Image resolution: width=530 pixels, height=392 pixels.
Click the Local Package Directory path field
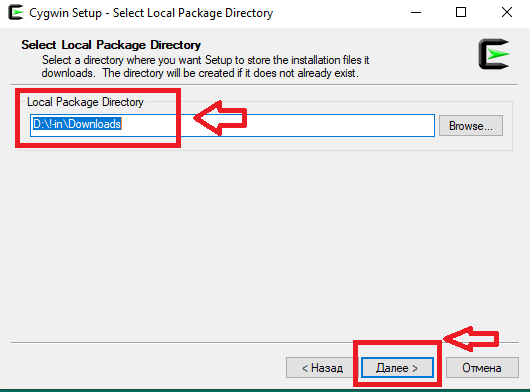pyautogui.click(x=232, y=125)
